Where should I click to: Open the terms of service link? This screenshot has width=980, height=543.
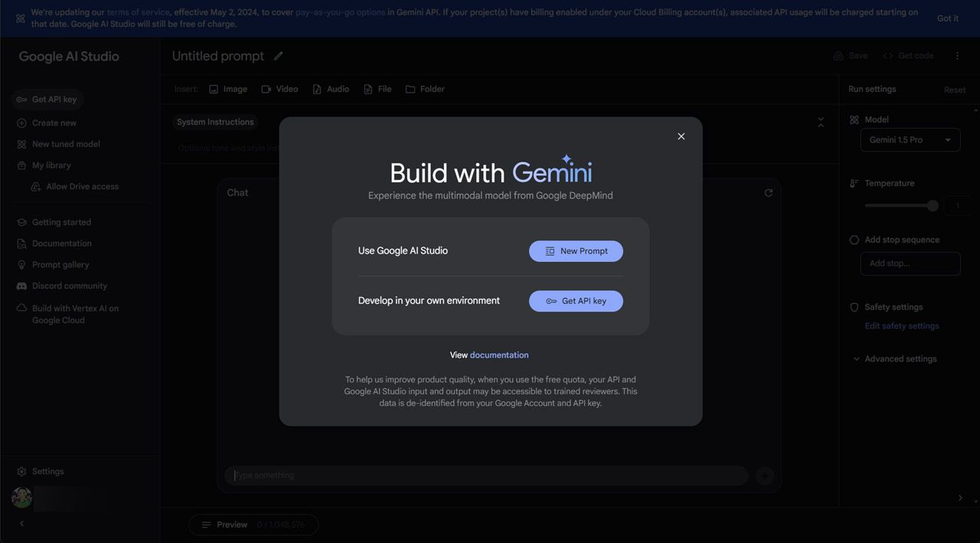coord(138,12)
